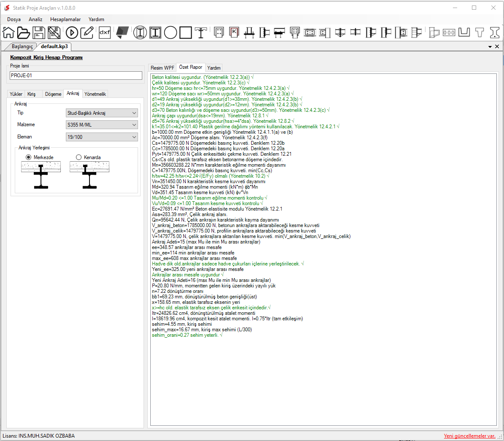
Task: Click the Merkezde anchor placement beam picture
Action: 41,175
